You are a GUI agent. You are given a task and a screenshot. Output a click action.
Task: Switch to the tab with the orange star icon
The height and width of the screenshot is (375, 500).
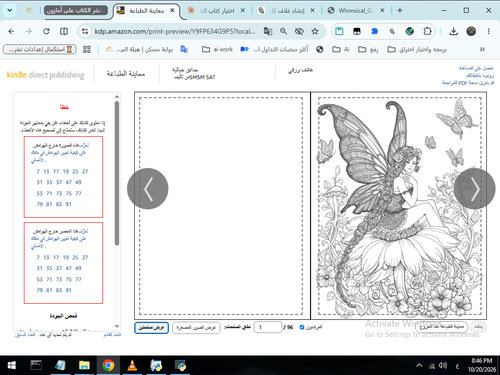point(216,11)
